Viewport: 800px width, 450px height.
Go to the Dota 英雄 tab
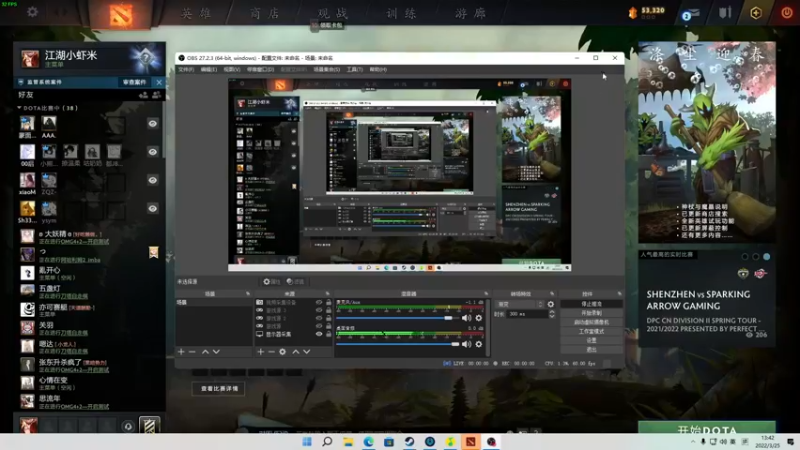click(x=196, y=13)
